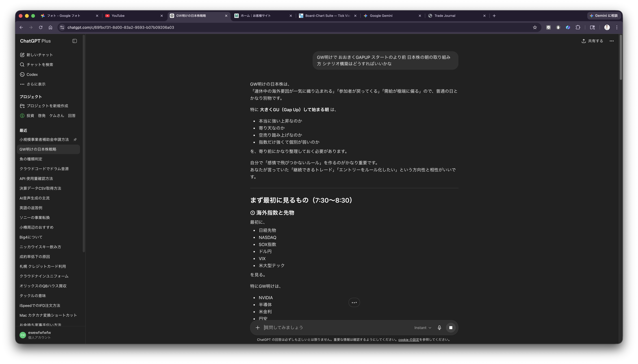
Task: Click the プロジェクト section header
Action: point(31,97)
